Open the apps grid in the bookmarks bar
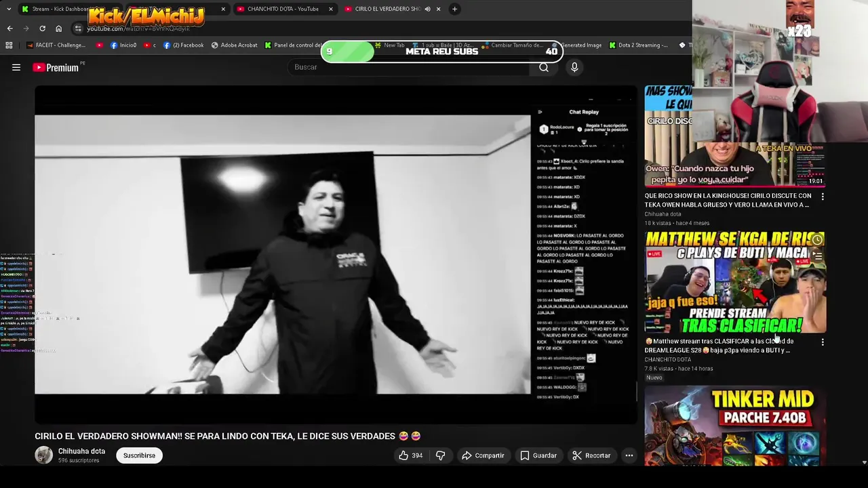The height and width of the screenshot is (488, 868). [x=9, y=45]
